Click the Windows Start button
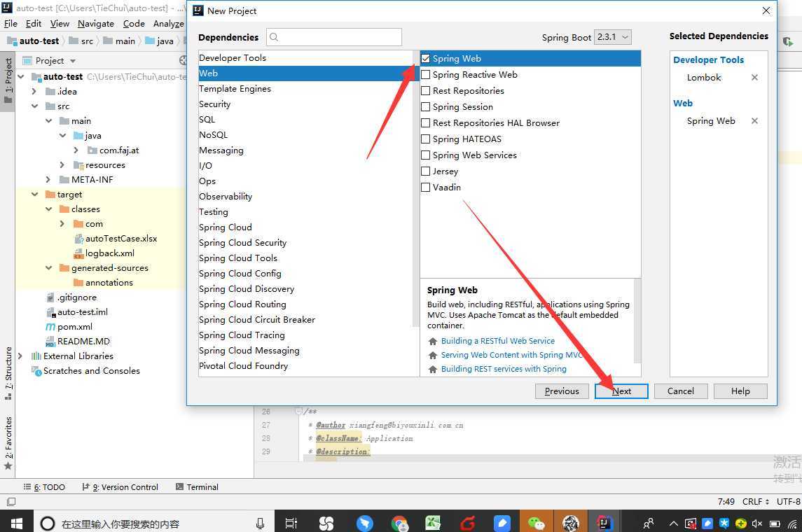Viewport: 802px width, 532px height. [16, 524]
